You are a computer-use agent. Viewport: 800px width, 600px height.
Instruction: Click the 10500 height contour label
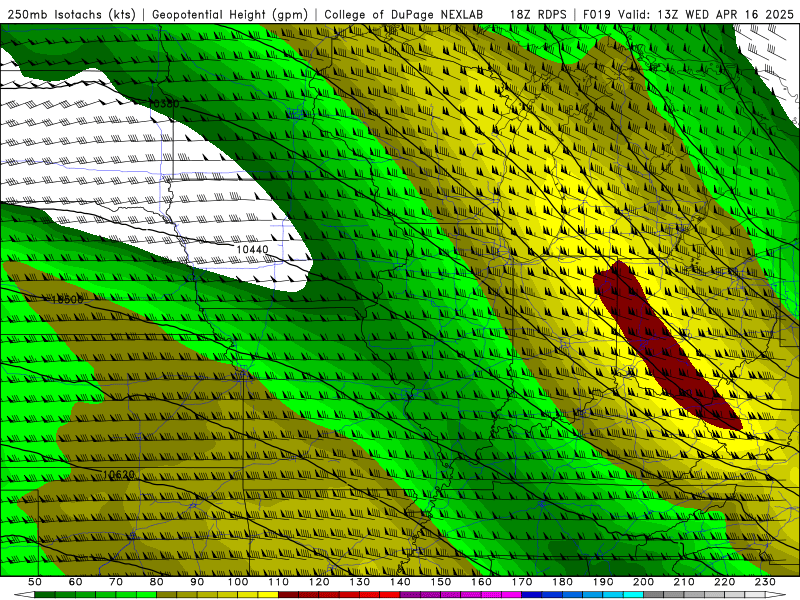[67, 299]
